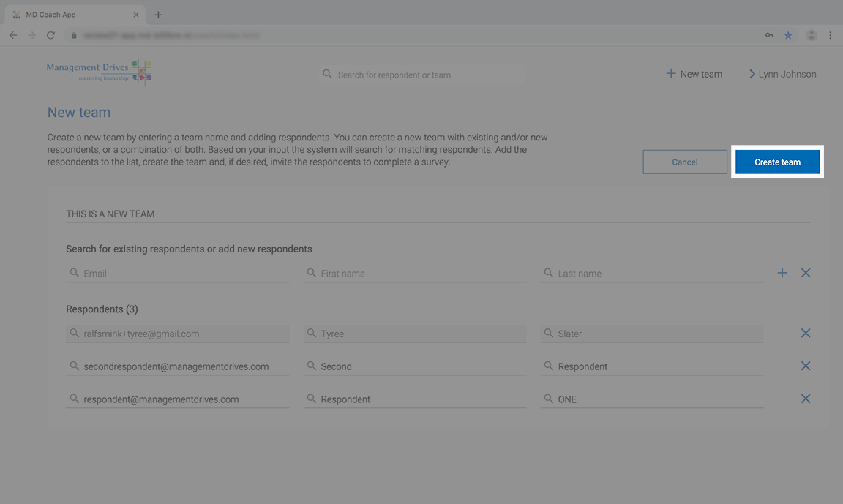843x504 pixels.
Task: Click the empty Email search field
Action: pyautogui.click(x=177, y=274)
